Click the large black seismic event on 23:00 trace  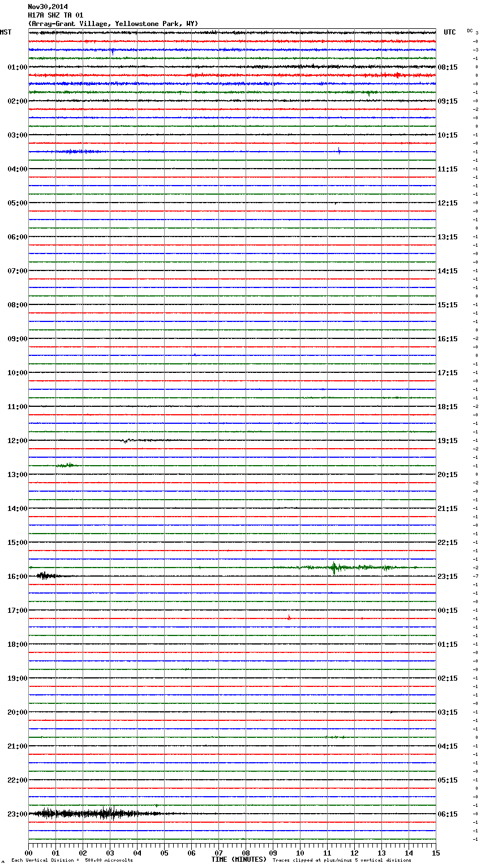coord(105,814)
